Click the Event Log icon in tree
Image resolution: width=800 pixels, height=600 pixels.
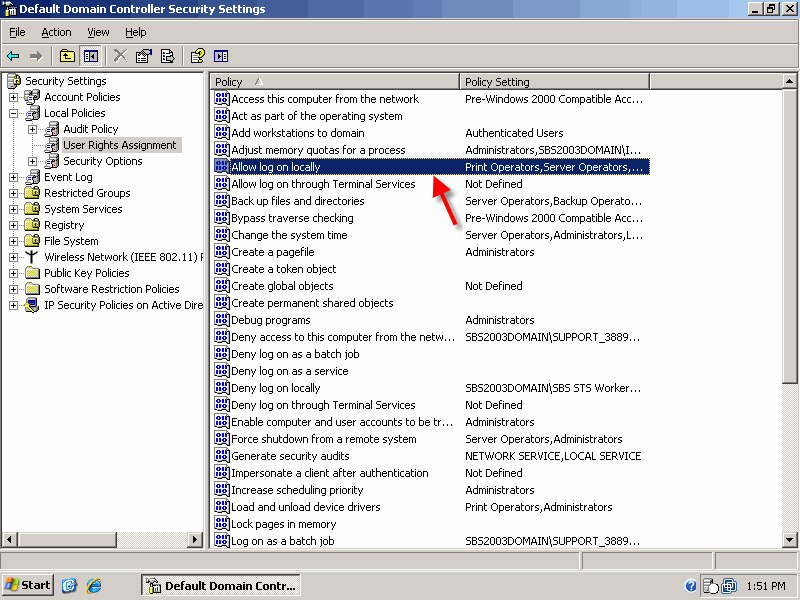point(33,177)
